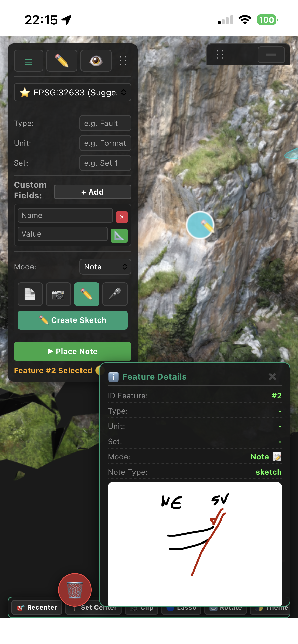Toggle the sketch pencil note type
The height and width of the screenshot is (644, 298).
pyautogui.click(x=87, y=294)
